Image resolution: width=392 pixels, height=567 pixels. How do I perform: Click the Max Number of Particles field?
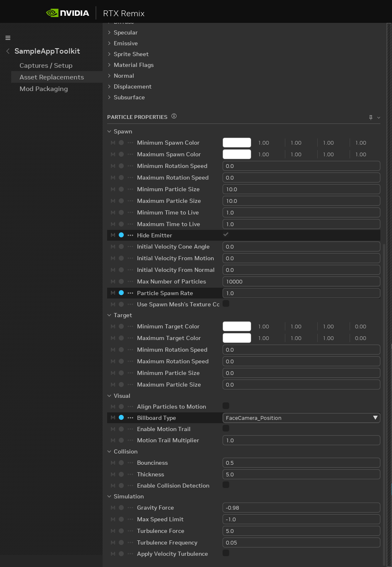coord(301,281)
